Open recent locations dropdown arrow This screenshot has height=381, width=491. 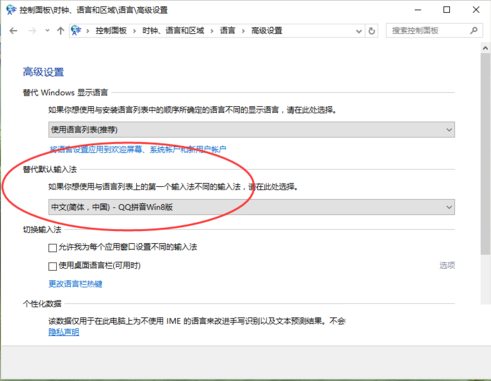pos(47,31)
